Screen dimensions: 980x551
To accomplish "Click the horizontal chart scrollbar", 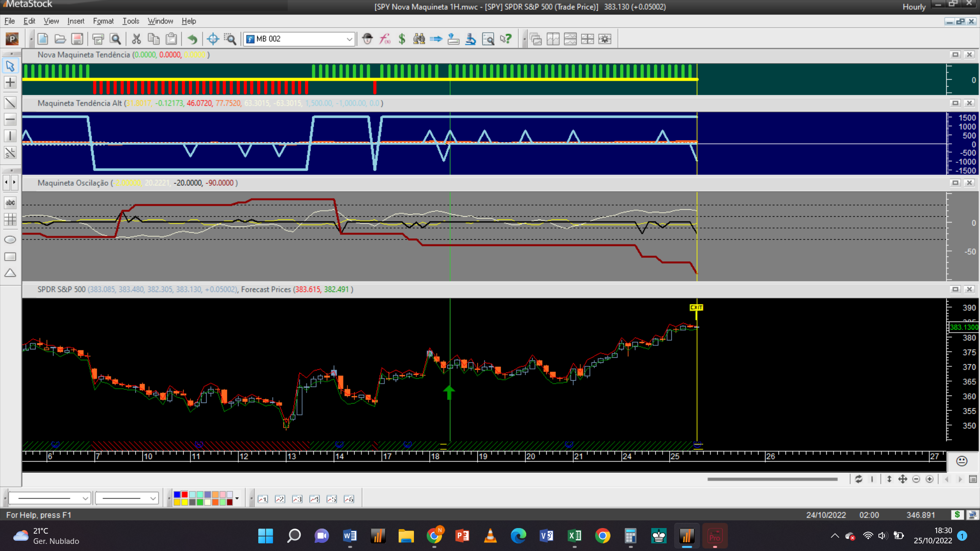I will point(772,479).
